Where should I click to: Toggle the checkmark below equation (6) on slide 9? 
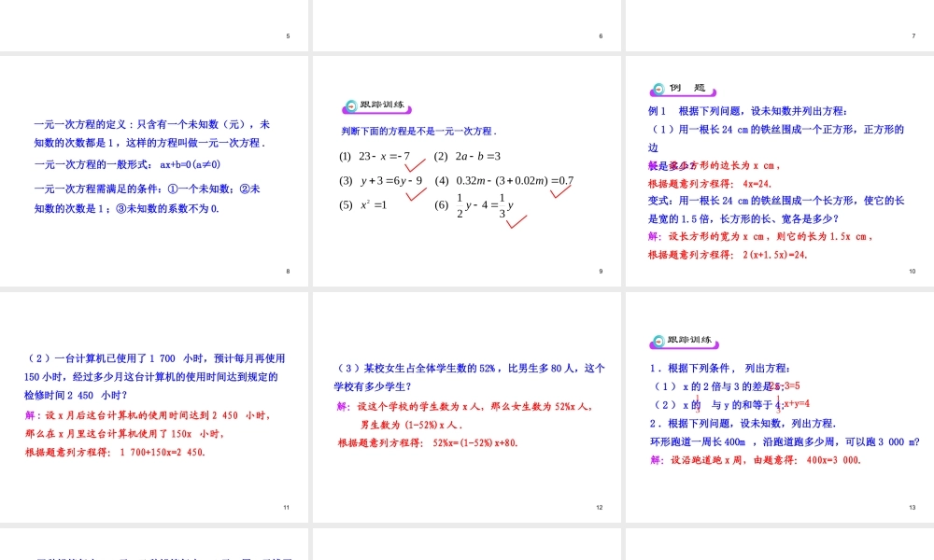(x=515, y=222)
